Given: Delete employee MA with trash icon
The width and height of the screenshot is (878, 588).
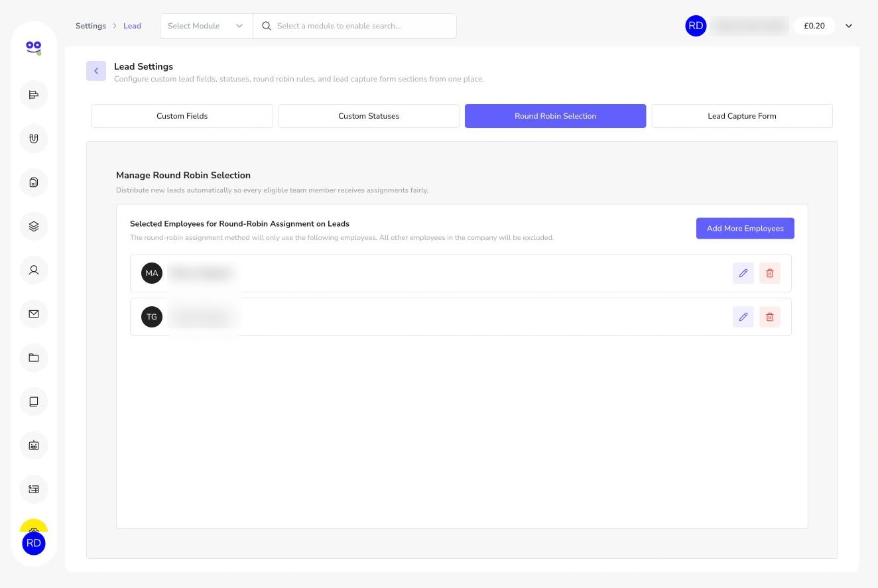Looking at the screenshot, I should click(x=769, y=273).
